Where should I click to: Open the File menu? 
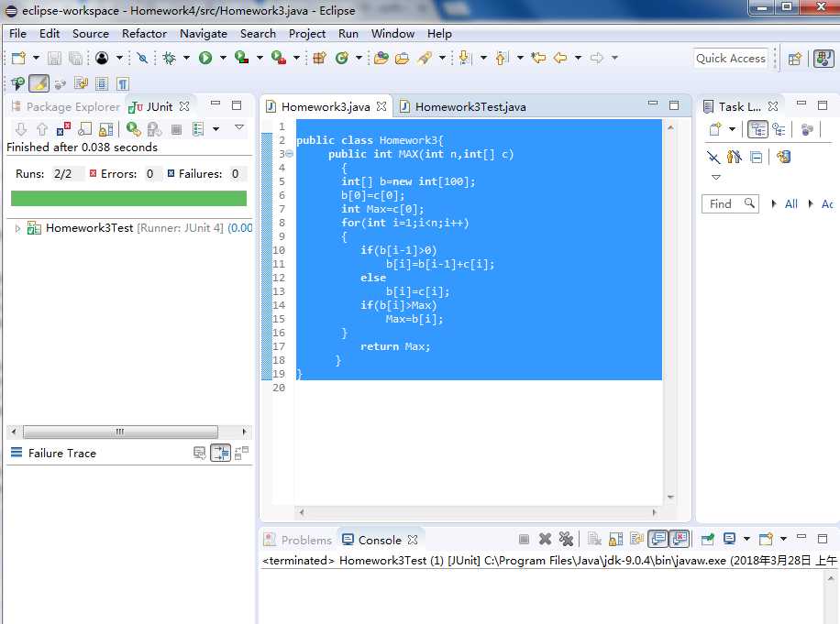(17, 33)
